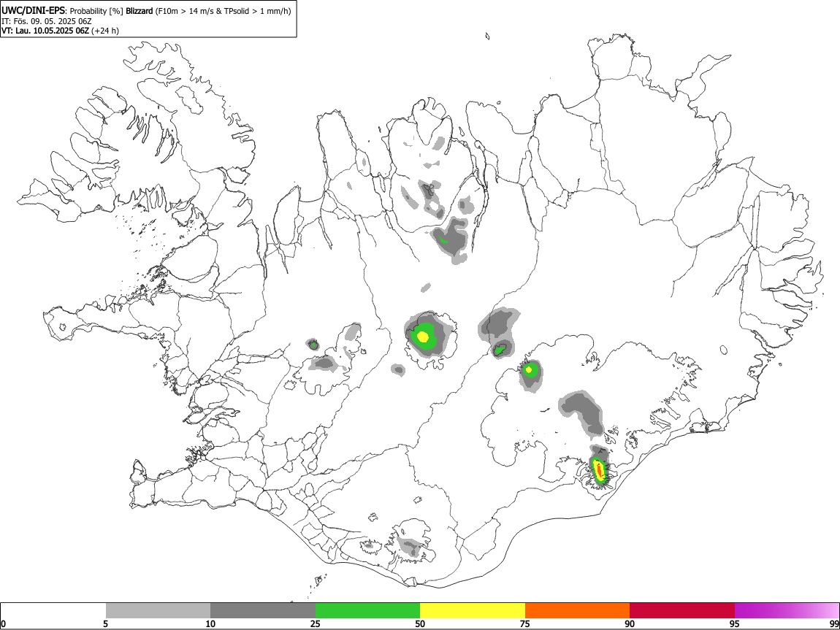Image resolution: width=840 pixels, height=630 pixels.
Task: Click the orange 75–90% legend swatch
Action: click(577, 611)
